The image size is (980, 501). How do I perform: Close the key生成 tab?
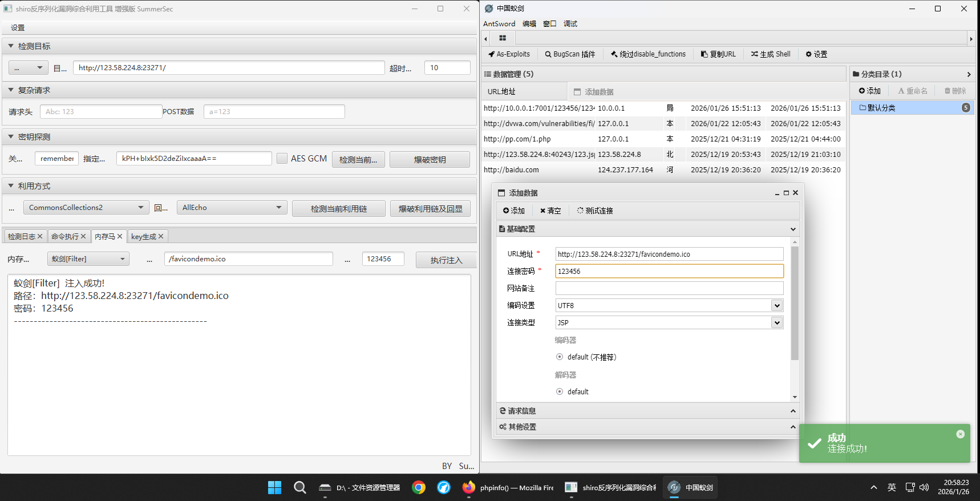[x=161, y=236]
